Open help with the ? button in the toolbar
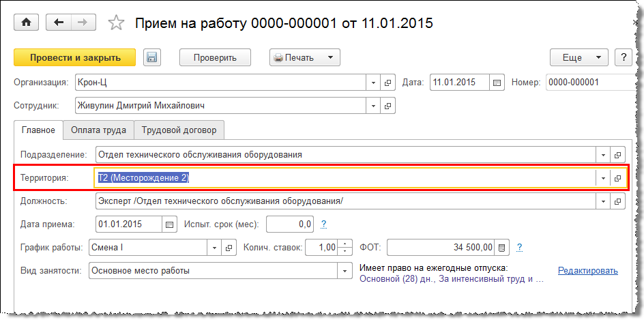The height and width of the screenshot is (320, 644). click(x=624, y=57)
